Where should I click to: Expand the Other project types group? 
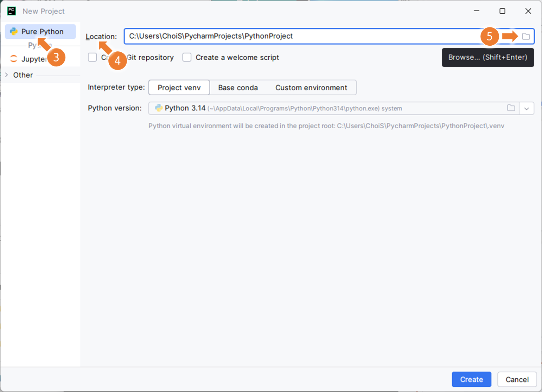[6, 75]
